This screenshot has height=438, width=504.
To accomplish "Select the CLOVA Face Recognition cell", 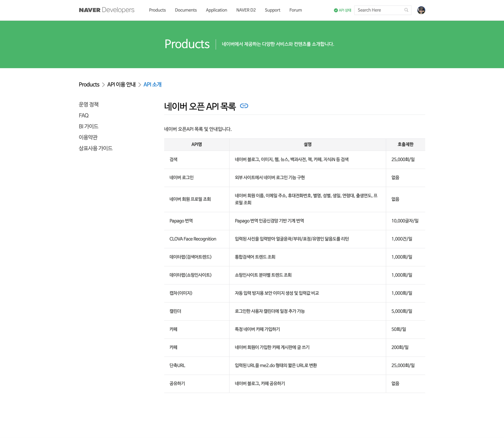I will pyautogui.click(x=197, y=239).
